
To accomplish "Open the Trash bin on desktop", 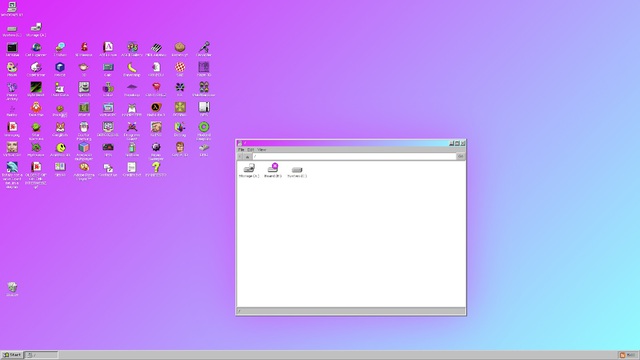I will [12, 289].
